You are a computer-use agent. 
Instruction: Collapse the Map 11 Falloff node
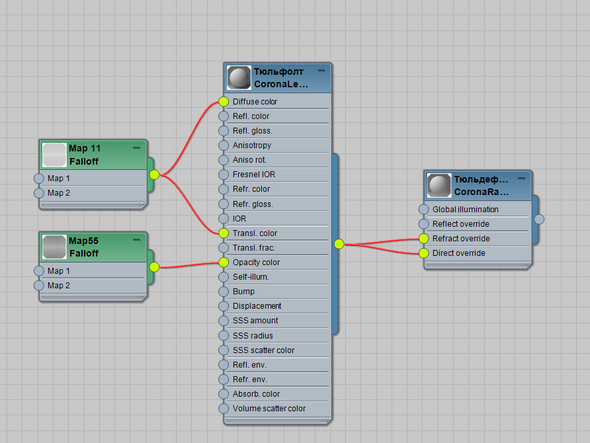[x=137, y=148]
